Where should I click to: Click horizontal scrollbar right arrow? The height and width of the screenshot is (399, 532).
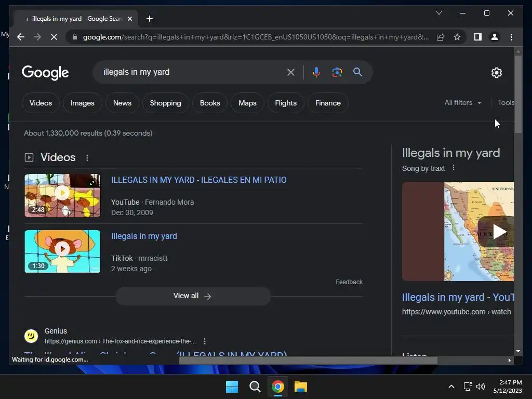(x=509, y=361)
